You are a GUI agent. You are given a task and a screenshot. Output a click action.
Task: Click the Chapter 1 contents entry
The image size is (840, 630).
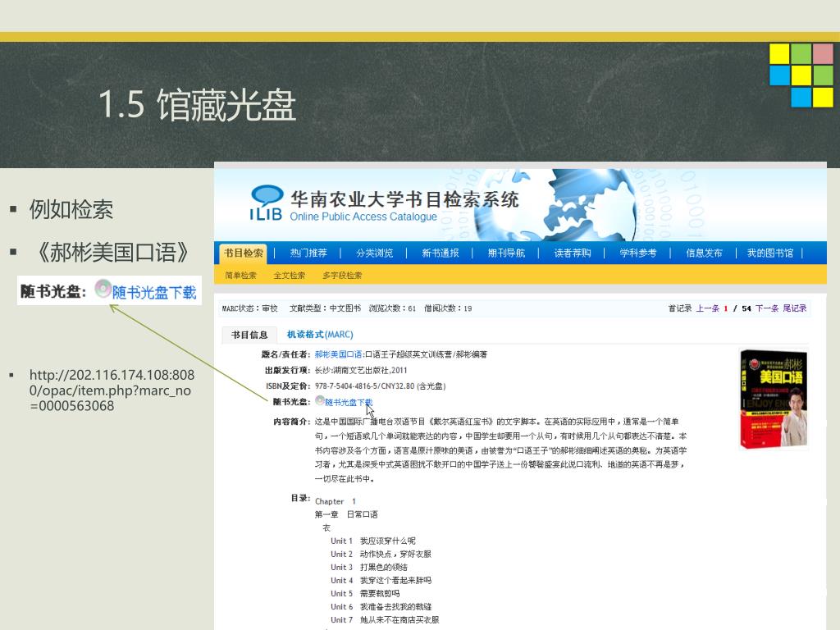[336, 501]
